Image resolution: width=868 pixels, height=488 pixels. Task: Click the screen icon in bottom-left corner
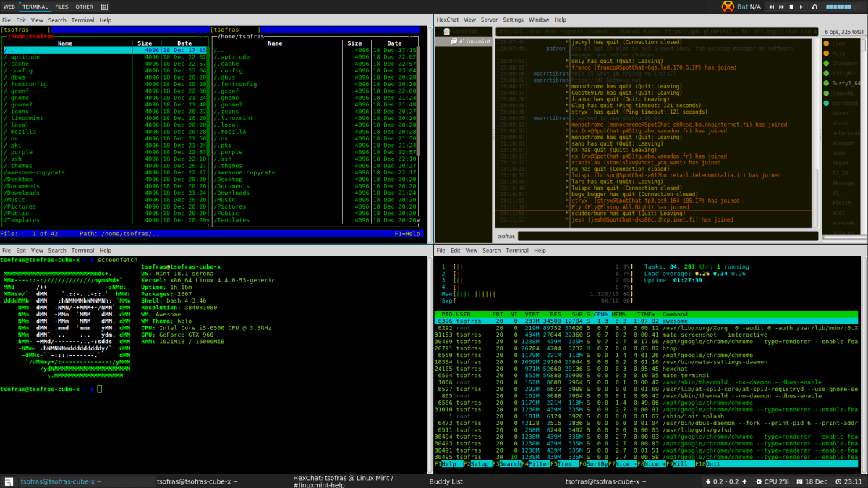point(9,481)
